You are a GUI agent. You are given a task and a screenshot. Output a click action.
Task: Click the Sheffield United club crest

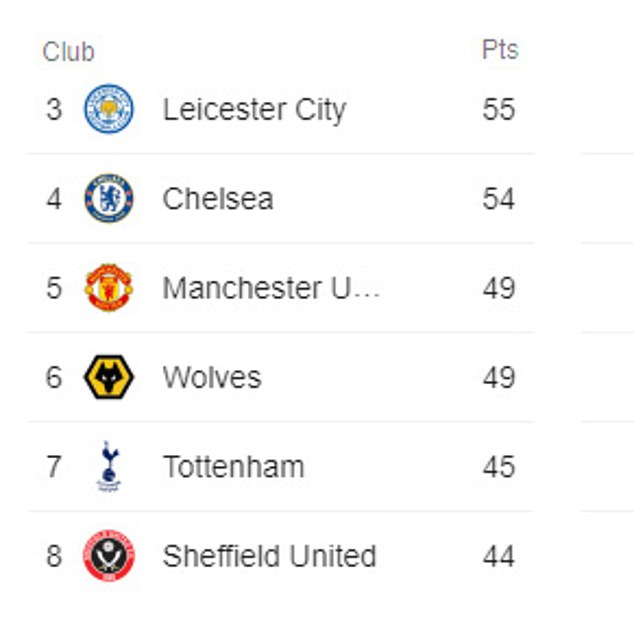coord(109,556)
